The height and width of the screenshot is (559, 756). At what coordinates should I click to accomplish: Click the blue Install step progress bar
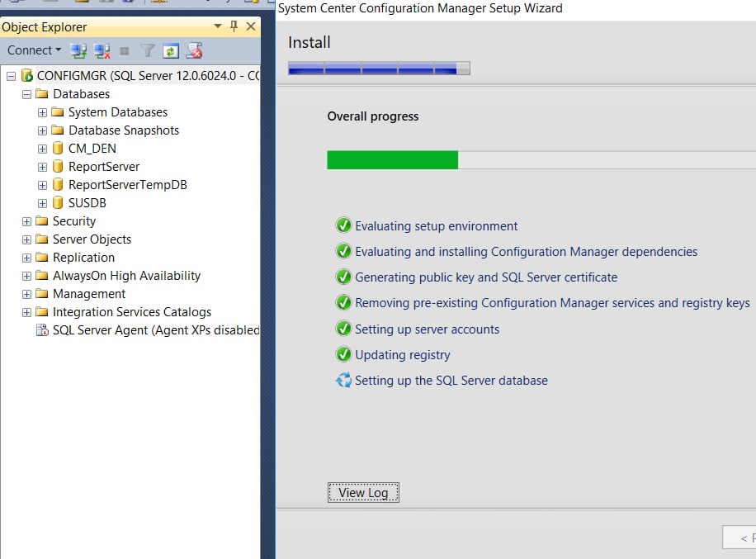point(379,69)
